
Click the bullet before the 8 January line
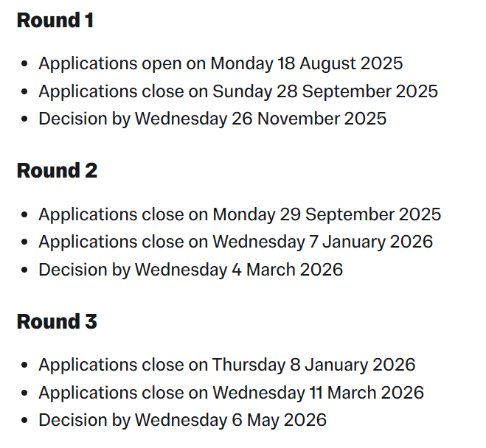click(x=24, y=365)
